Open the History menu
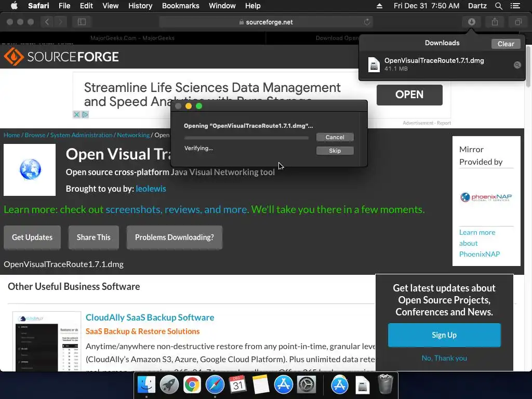Viewport: 532px width, 399px height. pyautogui.click(x=140, y=6)
